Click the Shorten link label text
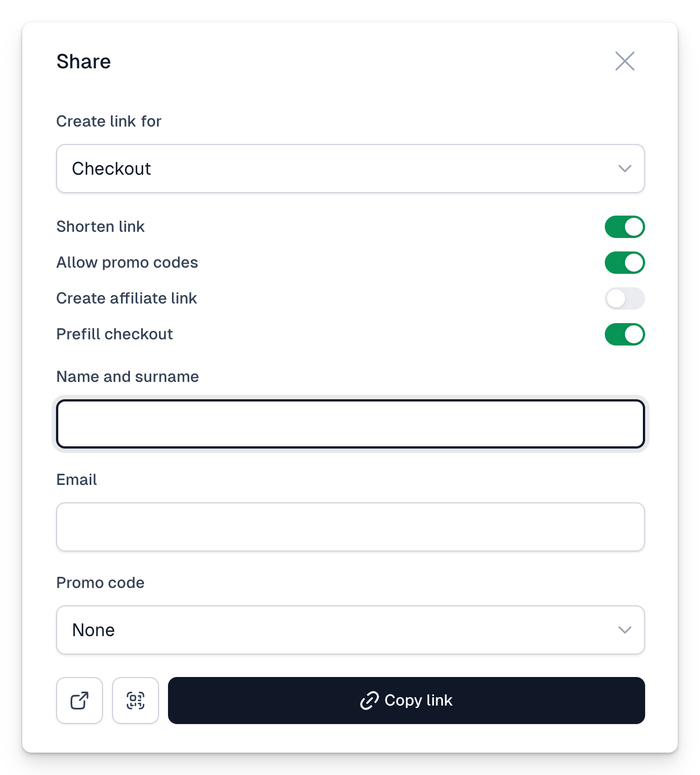 [101, 227]
